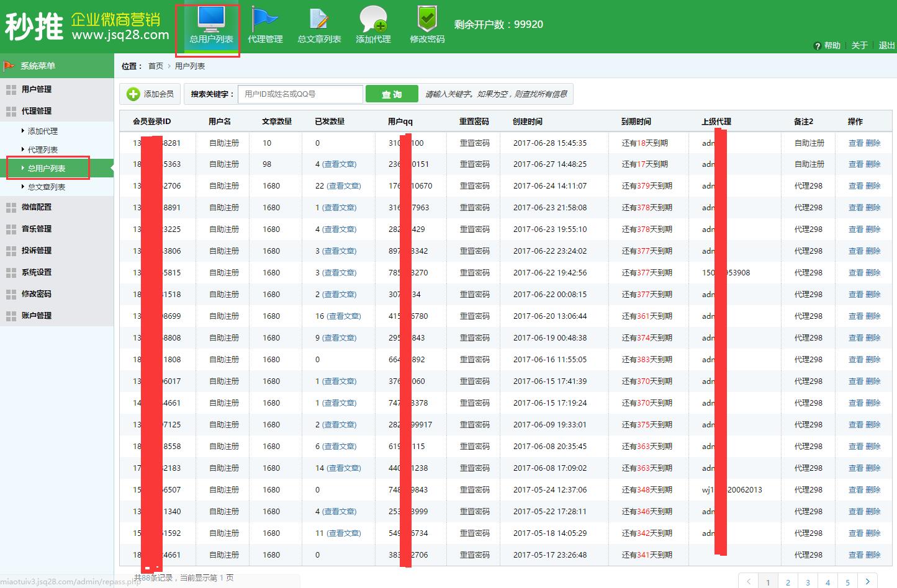The width and height of the screenshot is (897, 588).
Task: Open 查看文章 link beside sent count 9
Action: coord(340,338)
